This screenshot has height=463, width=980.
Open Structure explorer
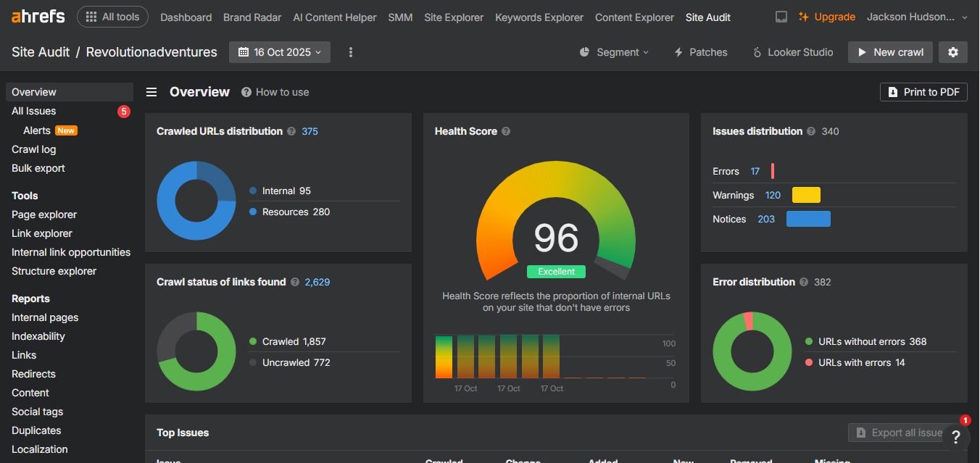54,271
